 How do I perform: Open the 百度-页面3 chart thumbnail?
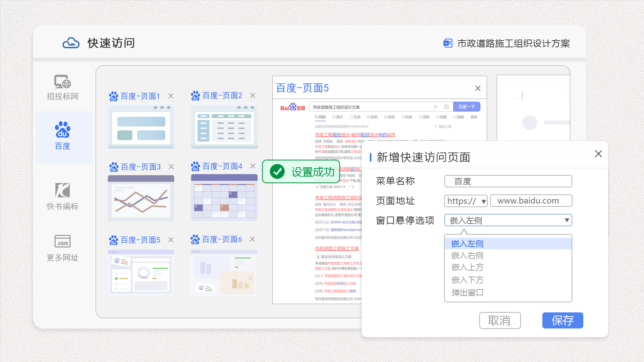point(141,198)
